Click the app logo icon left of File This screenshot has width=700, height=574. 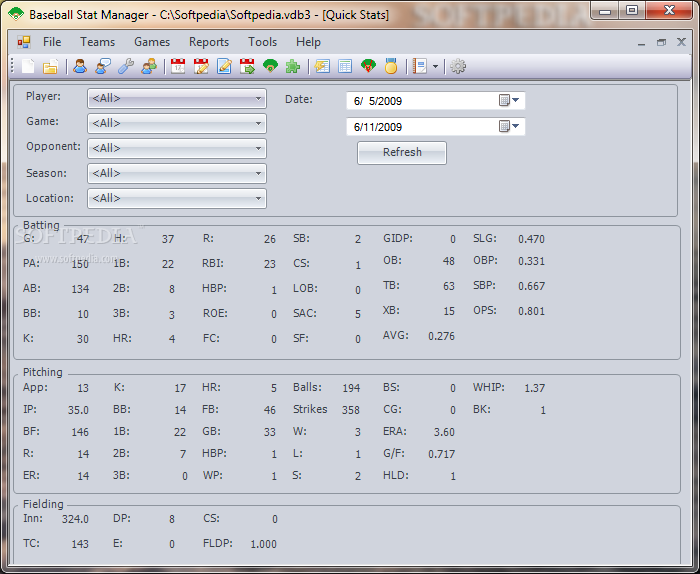(x=24, y=42)
